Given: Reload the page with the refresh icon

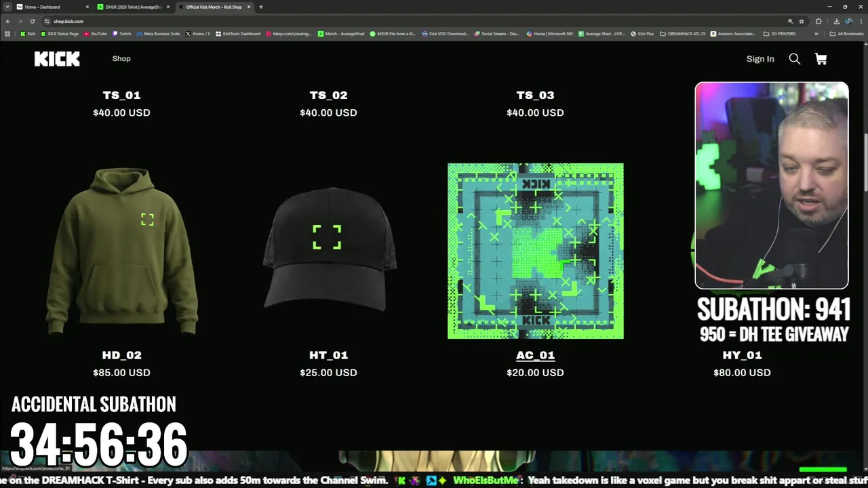Looking at the screenshot, I should click(32, 21).
